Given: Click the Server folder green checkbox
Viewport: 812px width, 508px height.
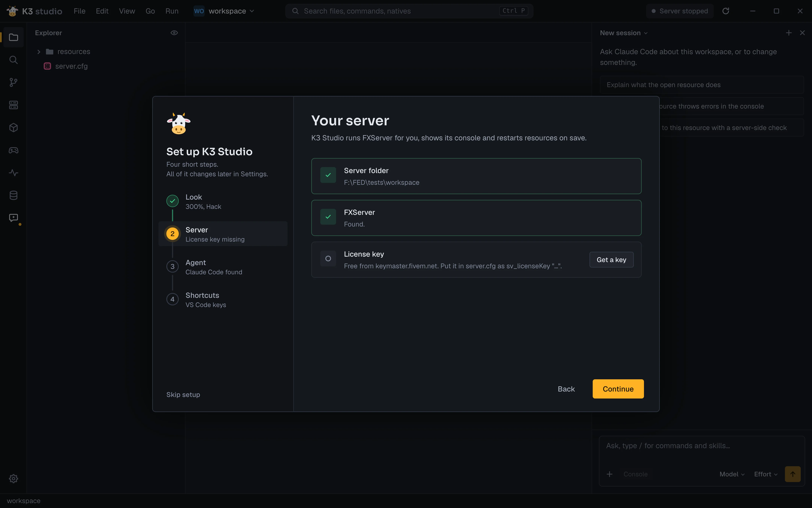Looking at the screenshot, I should [328, 175].
